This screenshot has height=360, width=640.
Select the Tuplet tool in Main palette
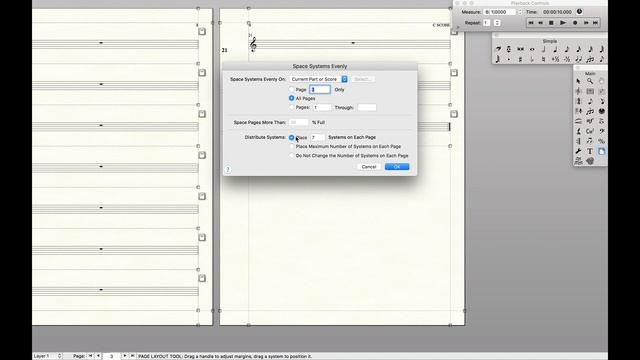click(590, 111)
